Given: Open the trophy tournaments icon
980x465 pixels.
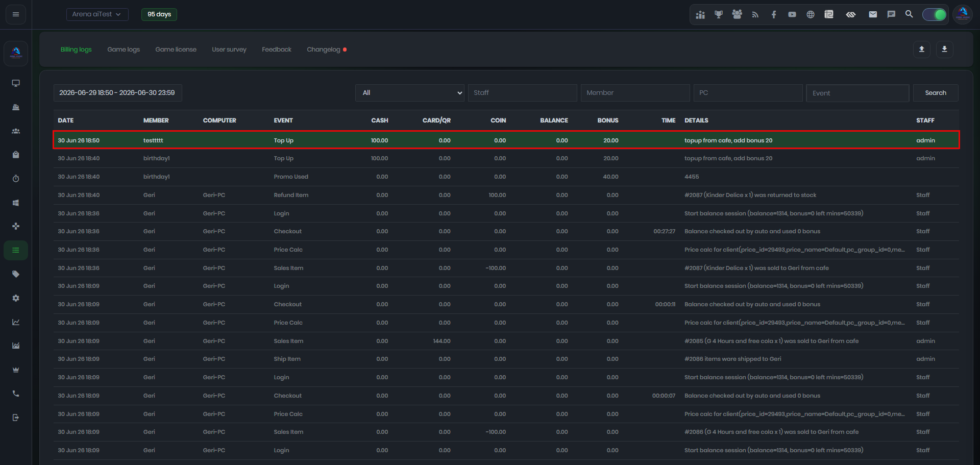Looking at the screenshot, I should tap(718, 14).
